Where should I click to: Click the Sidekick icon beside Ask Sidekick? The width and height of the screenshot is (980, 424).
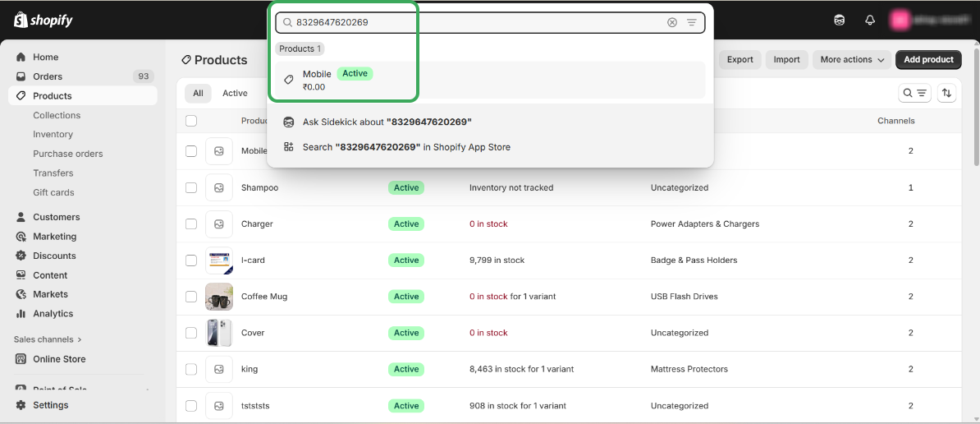pyautogui.click(x=288, y=122)
